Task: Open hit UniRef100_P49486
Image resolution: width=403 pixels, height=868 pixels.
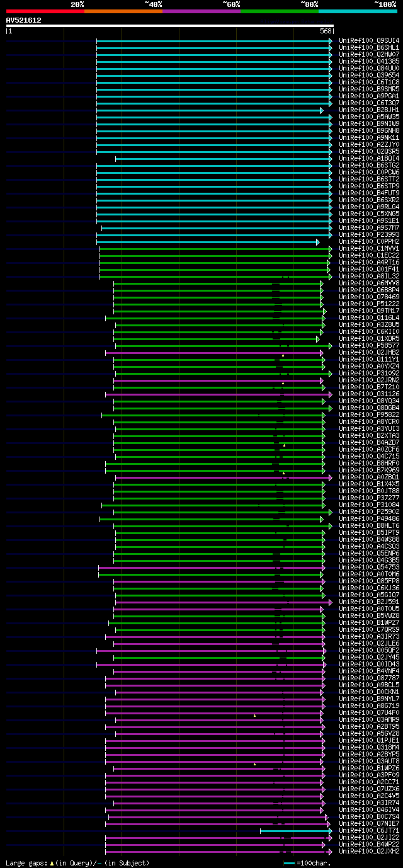Action: (x=369, y=518)
